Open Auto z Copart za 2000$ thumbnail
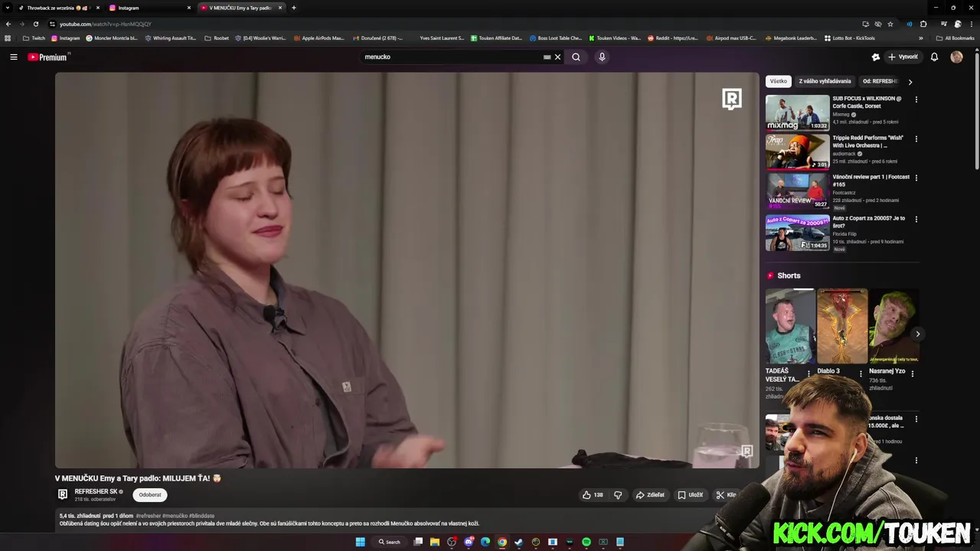 797,233
